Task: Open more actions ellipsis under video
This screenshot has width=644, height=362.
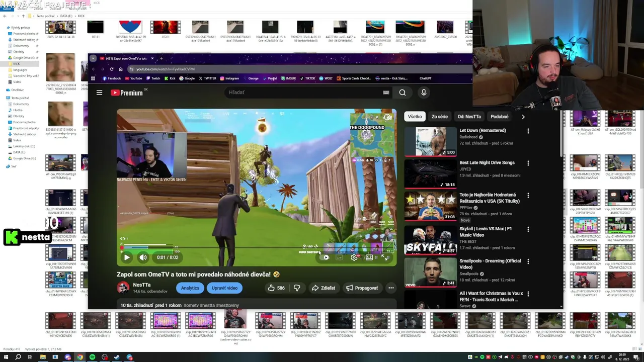Action: 391,288
